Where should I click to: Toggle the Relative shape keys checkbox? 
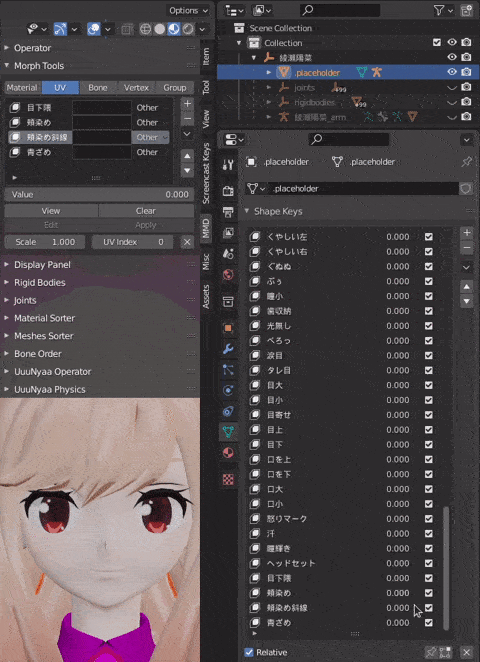click(x=249, y=652)
